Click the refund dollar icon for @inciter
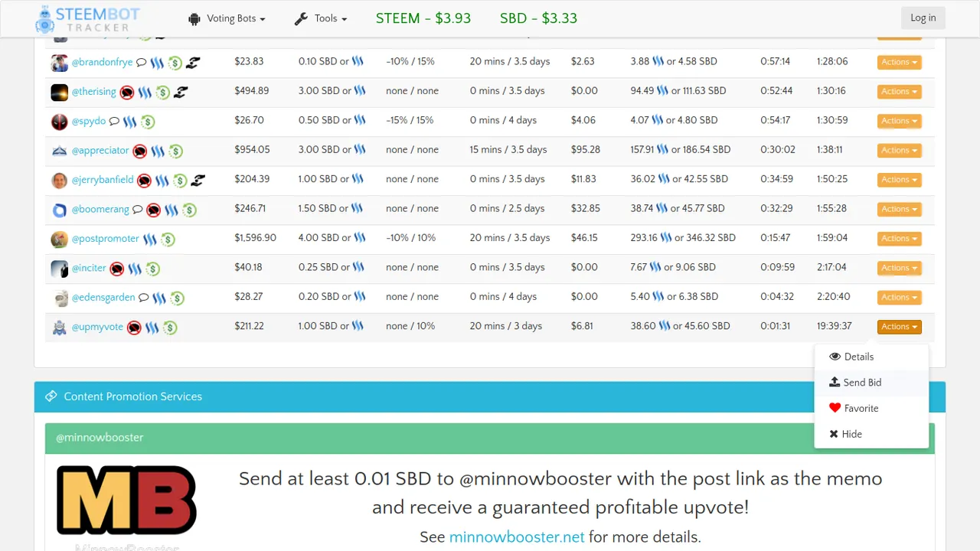Viewport: 980px width, 551px height. point(153,269)
